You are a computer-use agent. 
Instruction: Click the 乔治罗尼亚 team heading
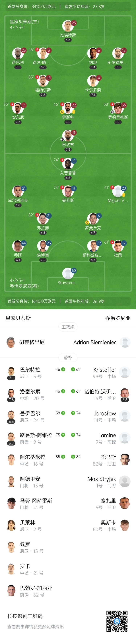[x=118, y=318]
